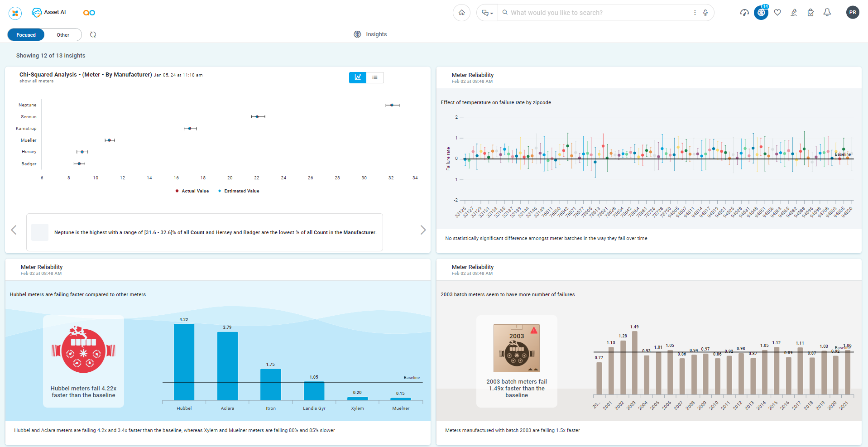Expand the chat type dropdown beside search
The width and height of the screenshot is (868, 447).
tap(487, 13)
